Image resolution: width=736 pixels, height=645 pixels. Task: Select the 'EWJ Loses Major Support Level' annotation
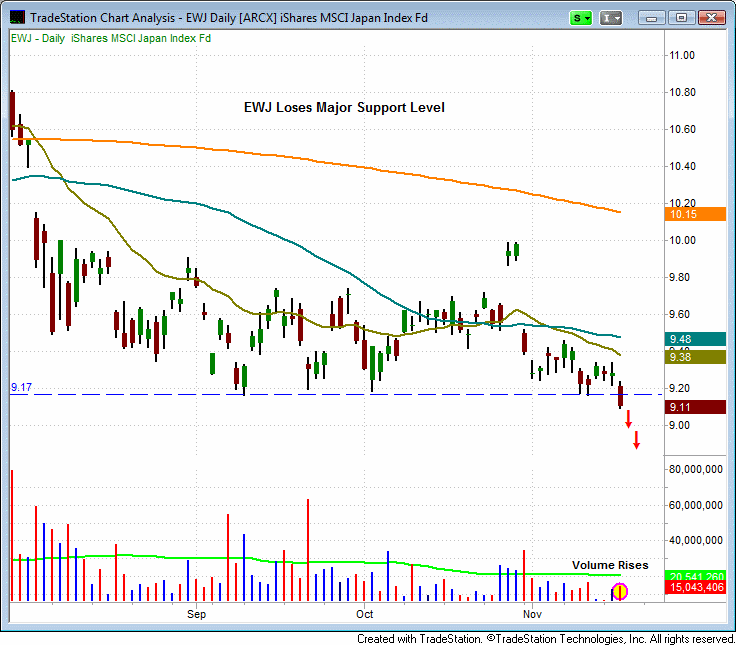(344, 108)
